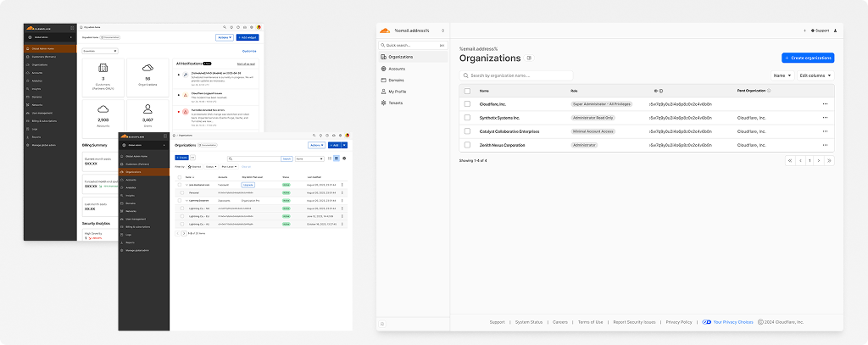Click the Organizations cloud card showing 56
The width and height of the screenshot is (868, 345).
[147, 78]
